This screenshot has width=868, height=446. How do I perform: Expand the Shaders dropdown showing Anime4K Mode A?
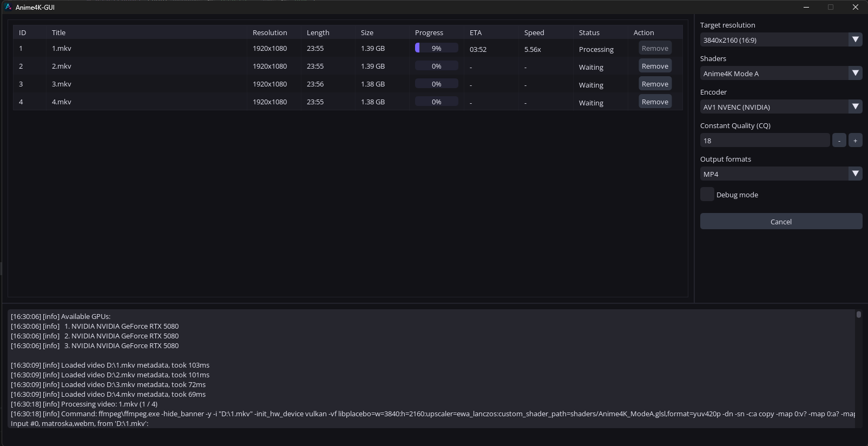tap(780, 74)
